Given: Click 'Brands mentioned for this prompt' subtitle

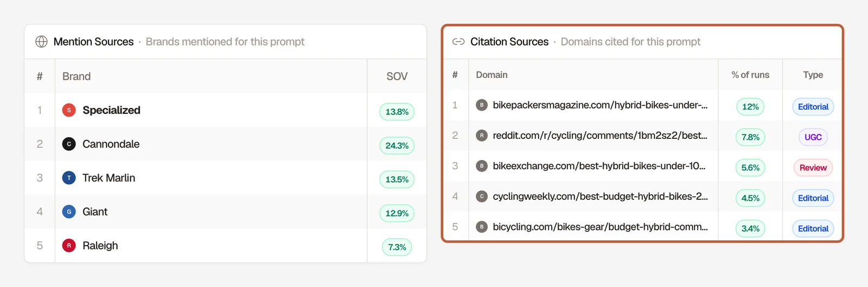Looking at the screenshot, I should coord(225,42).
